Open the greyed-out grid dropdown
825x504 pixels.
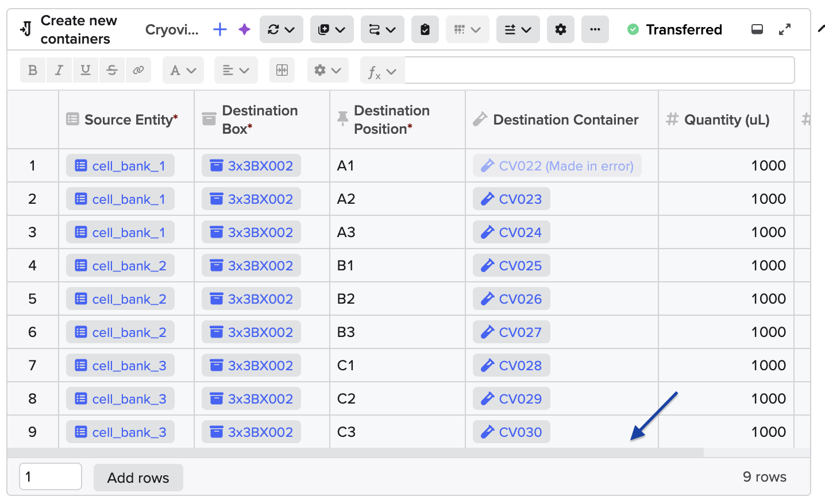pos(468,29)
